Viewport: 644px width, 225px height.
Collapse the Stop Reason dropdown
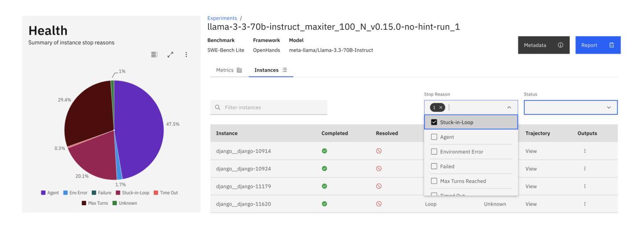tap(509, 107)
